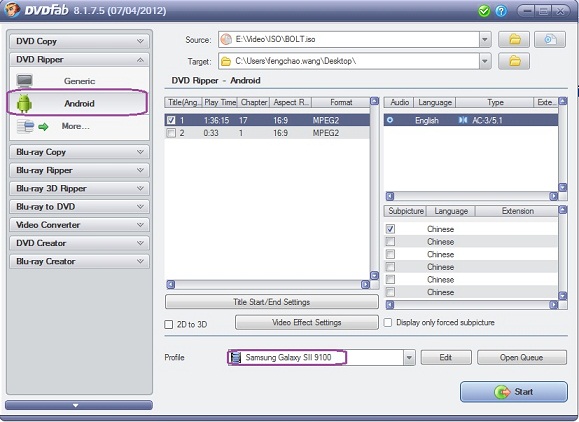Browse target folder with folder button
This screenshot has width=579, height=422.
pyautogui.click(x=514, y=61)
